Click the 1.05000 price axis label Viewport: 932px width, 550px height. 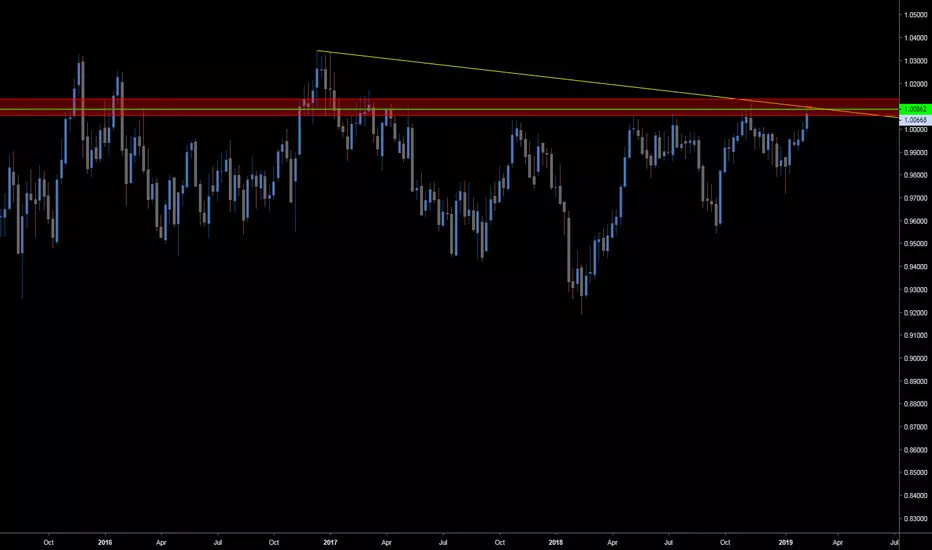coord(916,15)
